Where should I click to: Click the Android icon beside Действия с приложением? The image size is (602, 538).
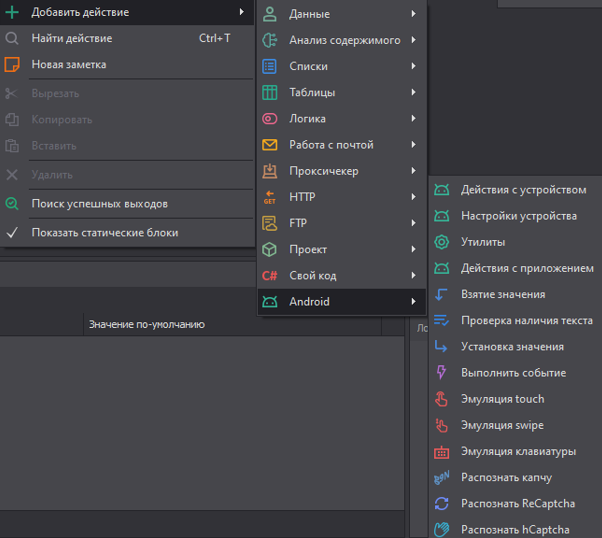[x=442, y=268]
